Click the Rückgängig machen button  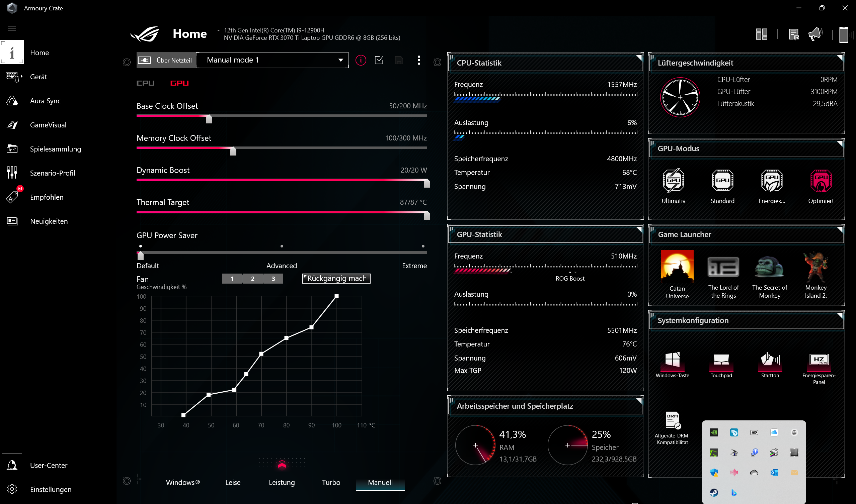336,279
